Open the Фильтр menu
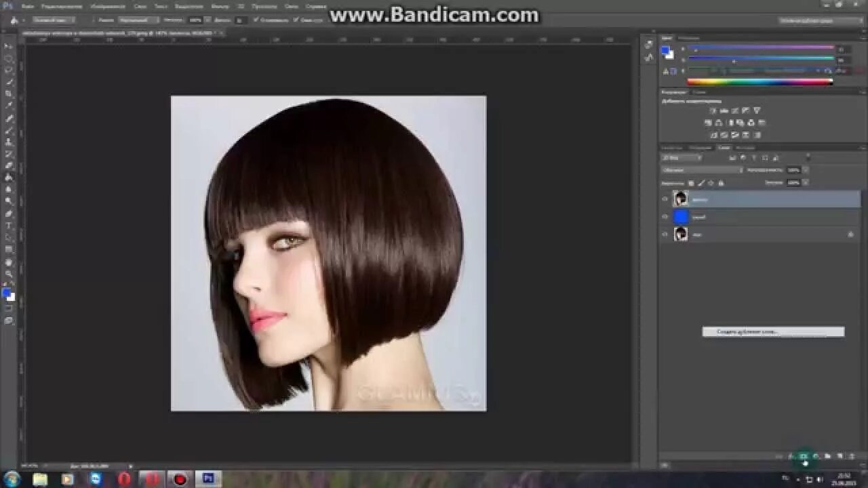Image resolution: width=868 pixels, height=488 pixels. click(x=220, y=6)
